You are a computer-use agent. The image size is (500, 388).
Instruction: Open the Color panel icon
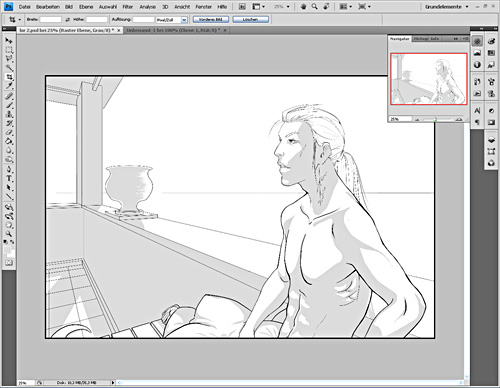(491, 42)
